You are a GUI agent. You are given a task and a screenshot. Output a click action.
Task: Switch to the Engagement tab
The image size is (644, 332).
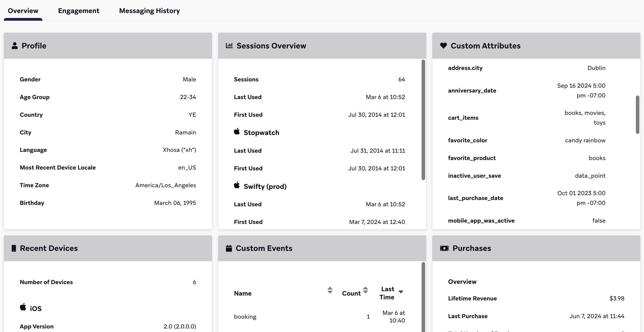(79, 11)
